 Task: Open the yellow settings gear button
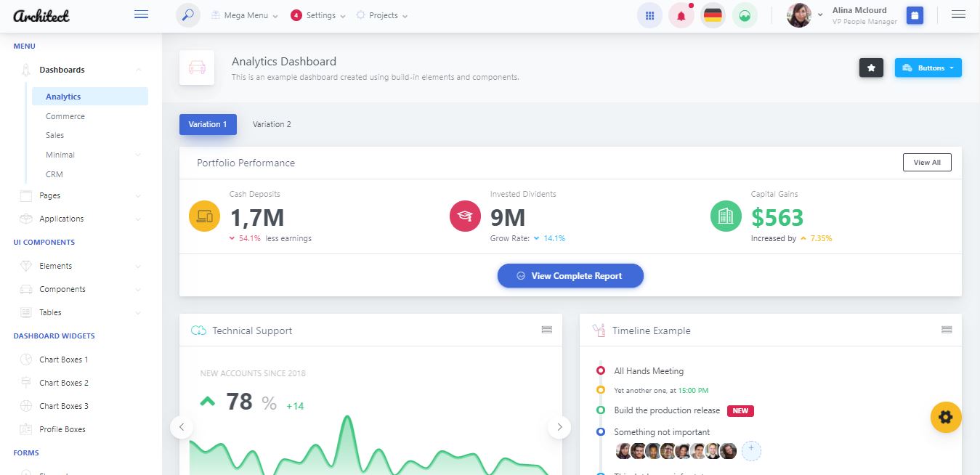pyautogui.click(x=946, y=418)
